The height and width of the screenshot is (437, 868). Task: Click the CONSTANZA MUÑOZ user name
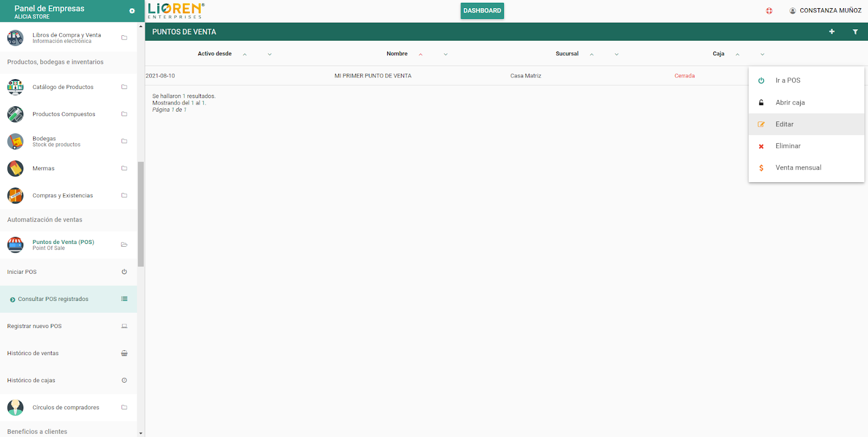(831, 11)
